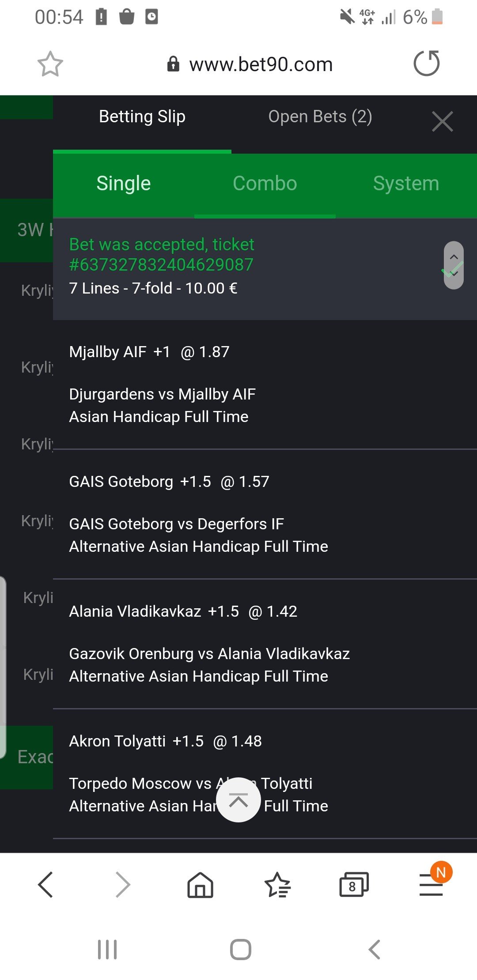
Task: Open the tab switcher showing 8 tabs
Action: tap(353, 885)
